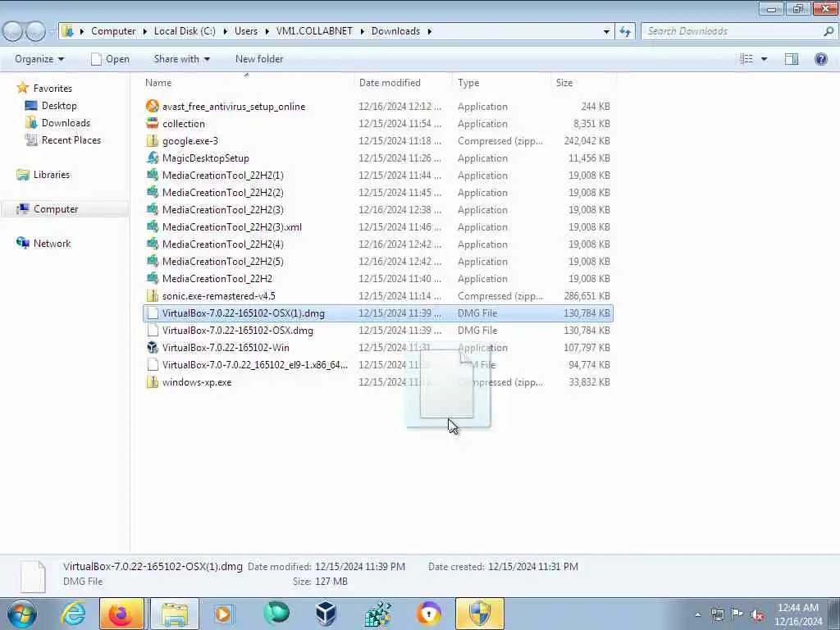Click the windows-xp.exe zip folder icon
This screenshot has height=630, width=840.
pyautogui.click(x=153, y=382)
